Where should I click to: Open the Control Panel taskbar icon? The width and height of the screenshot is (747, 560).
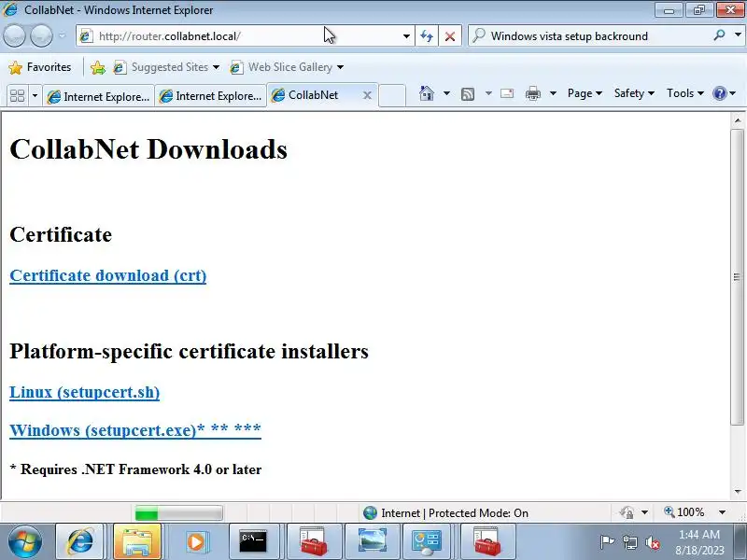(427, 542)
